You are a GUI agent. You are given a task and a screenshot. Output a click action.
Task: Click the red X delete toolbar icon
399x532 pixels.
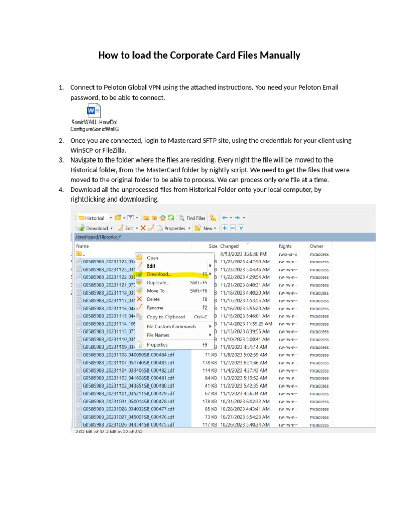[143, 228]
